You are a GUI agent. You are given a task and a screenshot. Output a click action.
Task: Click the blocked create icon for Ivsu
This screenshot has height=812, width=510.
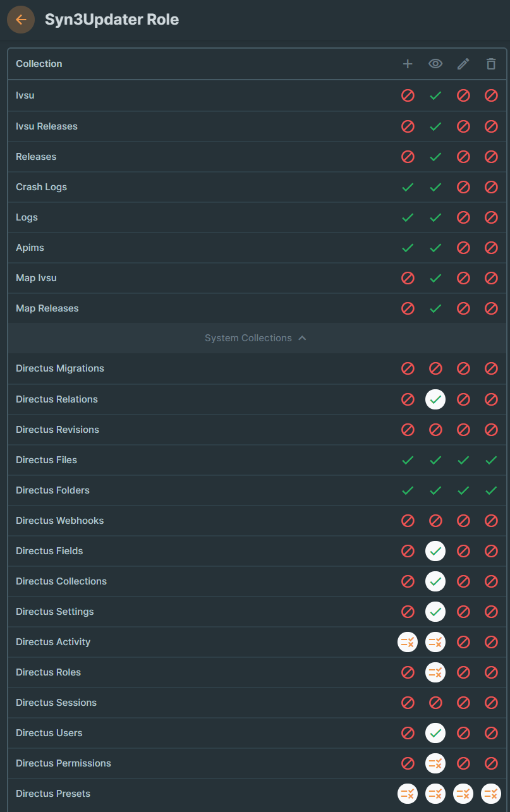408,95
